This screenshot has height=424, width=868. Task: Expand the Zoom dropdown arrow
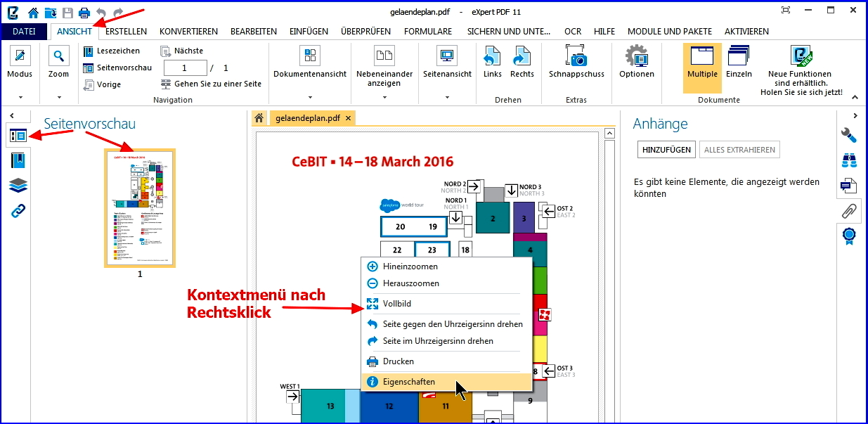coord(58,98)
